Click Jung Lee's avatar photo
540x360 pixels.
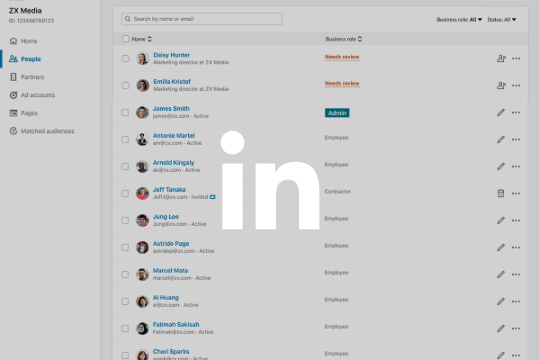pyautogui.click(x=142, y=220)
